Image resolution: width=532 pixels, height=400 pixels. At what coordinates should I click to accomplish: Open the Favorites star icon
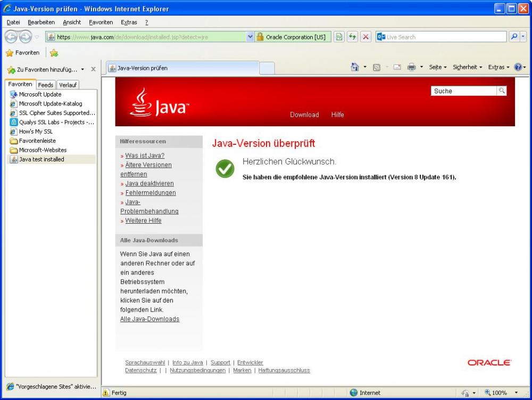11,53
